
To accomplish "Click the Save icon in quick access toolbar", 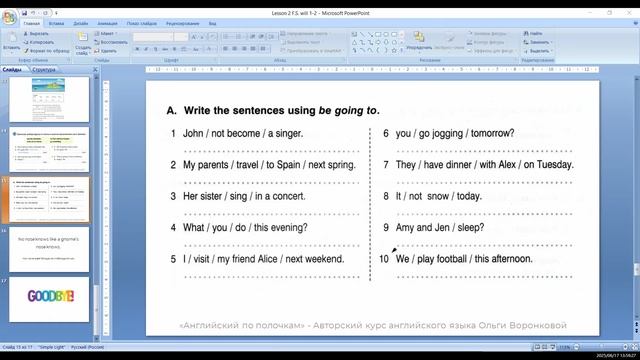I will point(24,13).
